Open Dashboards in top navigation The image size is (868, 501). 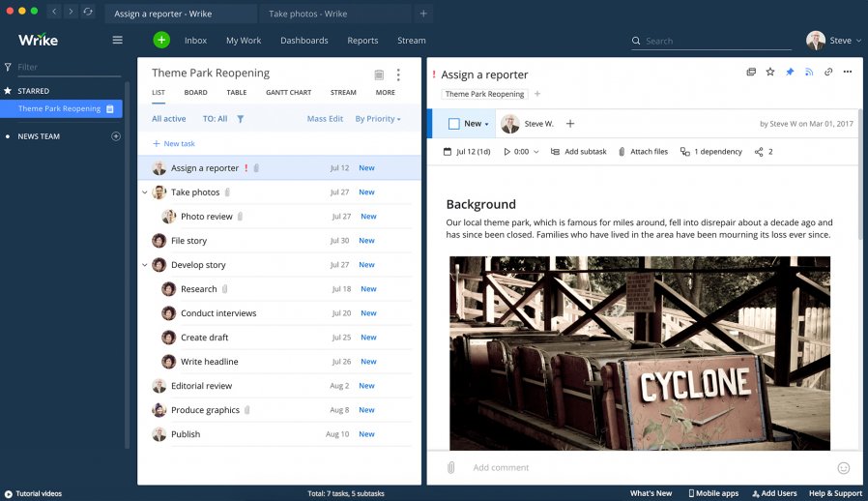coord(304,41)
